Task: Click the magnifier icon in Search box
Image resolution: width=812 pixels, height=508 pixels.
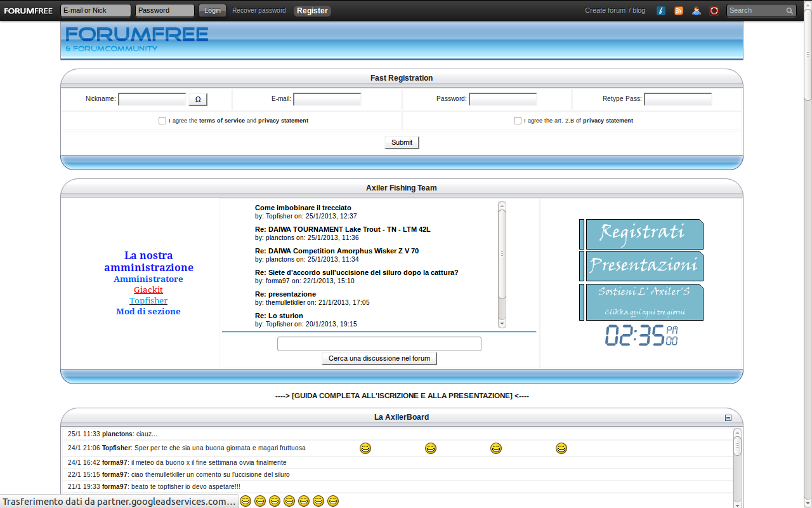Action: click(790, 11)
